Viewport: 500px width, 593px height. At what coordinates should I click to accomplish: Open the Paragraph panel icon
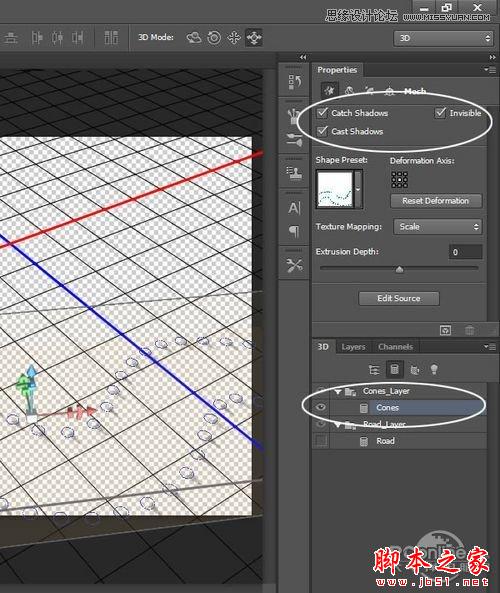pyautogui.click(x=294, y=230)
